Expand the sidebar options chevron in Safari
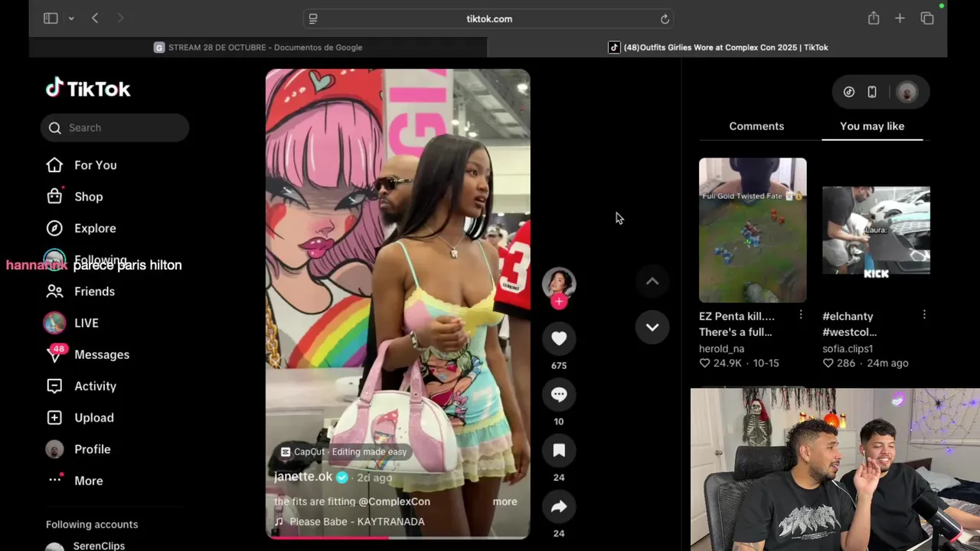 [x=71, y=18]
